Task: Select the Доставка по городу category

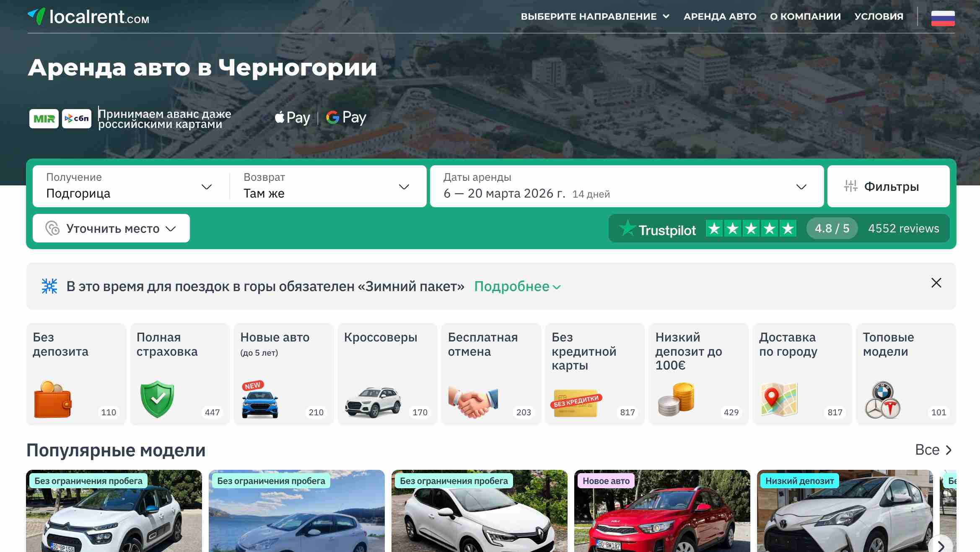Action: coord(802,374)
